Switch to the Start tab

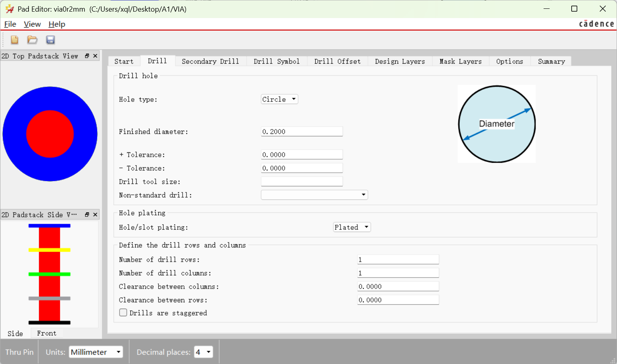[x=124, y=61]
